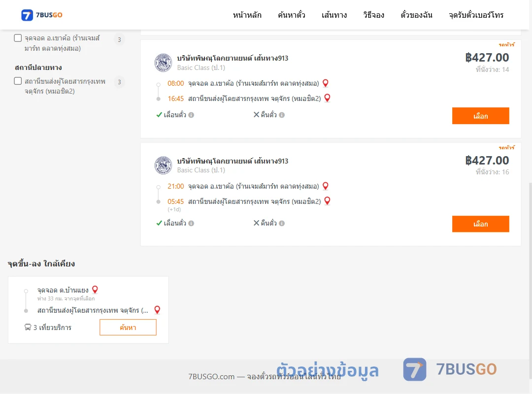
Task: Click ที่นั่งว่าง: 16 text
Action: coord(492,172)
